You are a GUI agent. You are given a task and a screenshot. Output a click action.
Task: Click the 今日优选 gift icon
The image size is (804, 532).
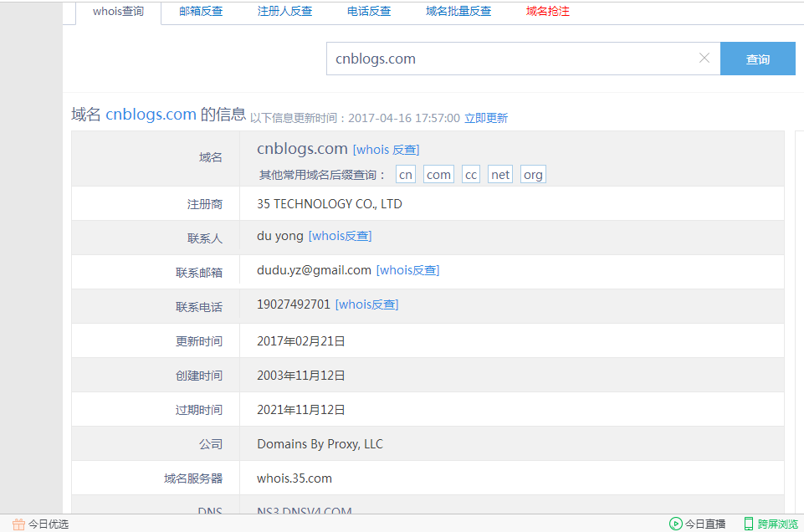(x=18, y=524)
